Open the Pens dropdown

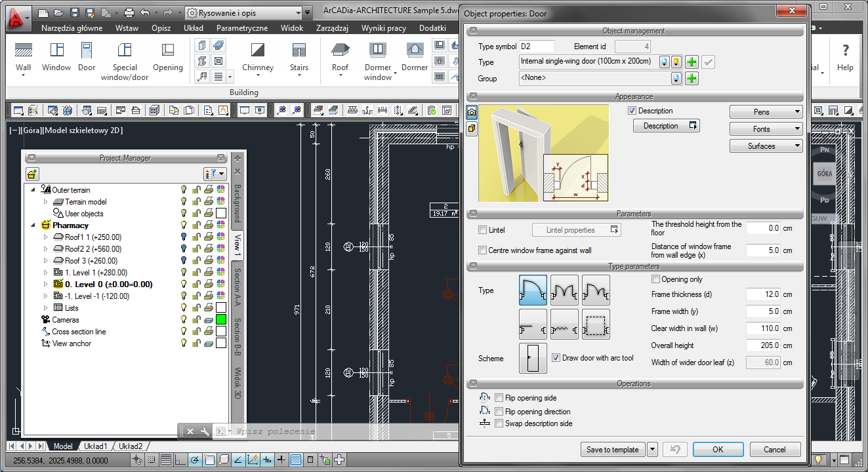(x=766, y=112)
